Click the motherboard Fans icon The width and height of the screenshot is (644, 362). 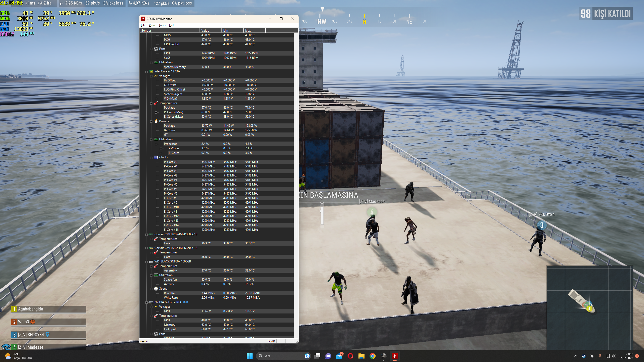pyautogui.click(x=156, y=49)
